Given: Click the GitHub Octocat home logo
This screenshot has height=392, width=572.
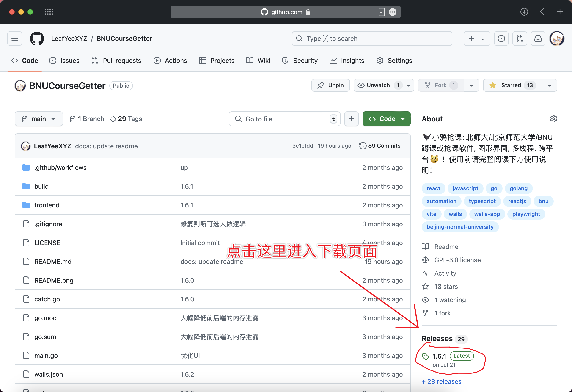Looking at the screenshot, I should [x=37, y=39].
